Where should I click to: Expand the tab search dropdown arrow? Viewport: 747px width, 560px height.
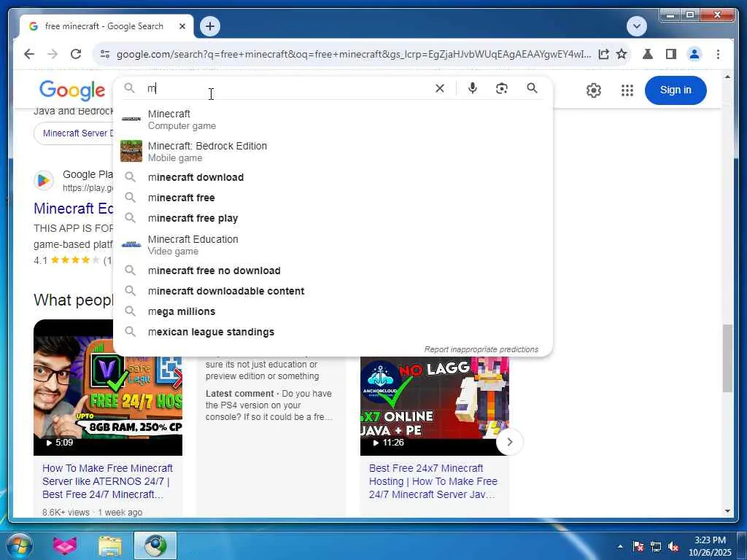[x=636, y=26]
